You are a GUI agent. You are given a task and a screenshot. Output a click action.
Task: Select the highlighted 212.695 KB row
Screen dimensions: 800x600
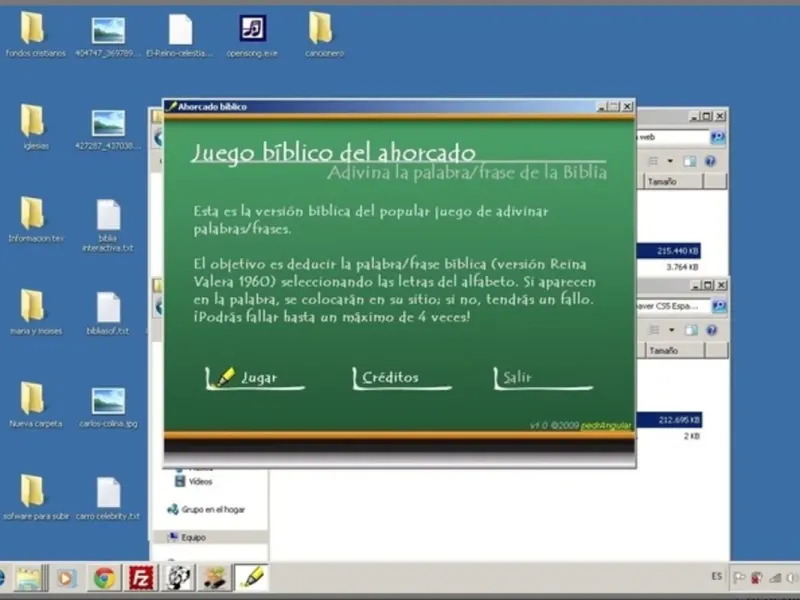[669, 420]
